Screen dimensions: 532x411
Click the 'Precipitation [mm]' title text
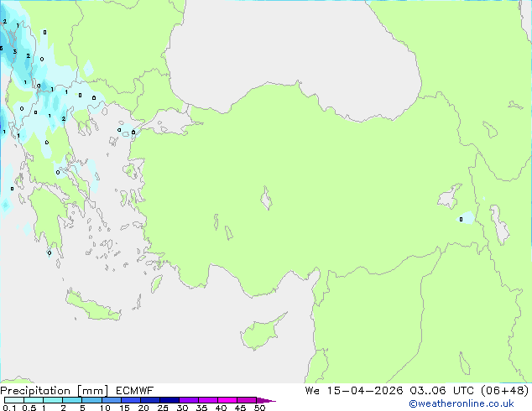pyautogui.click(x=55, y=391)
